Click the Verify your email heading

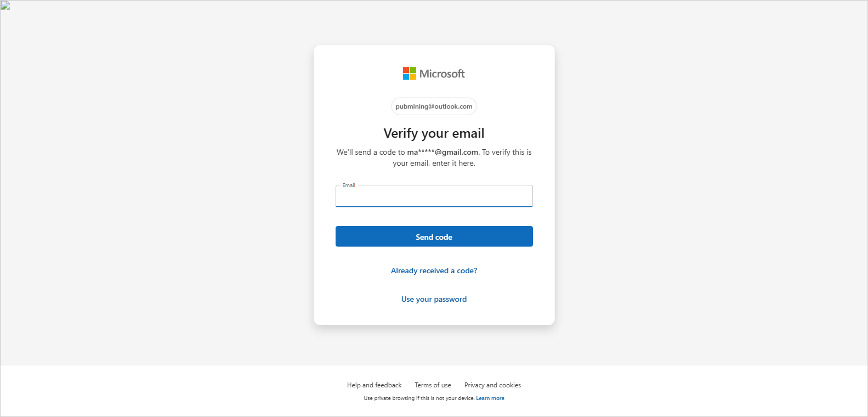[x=434, y=133]
